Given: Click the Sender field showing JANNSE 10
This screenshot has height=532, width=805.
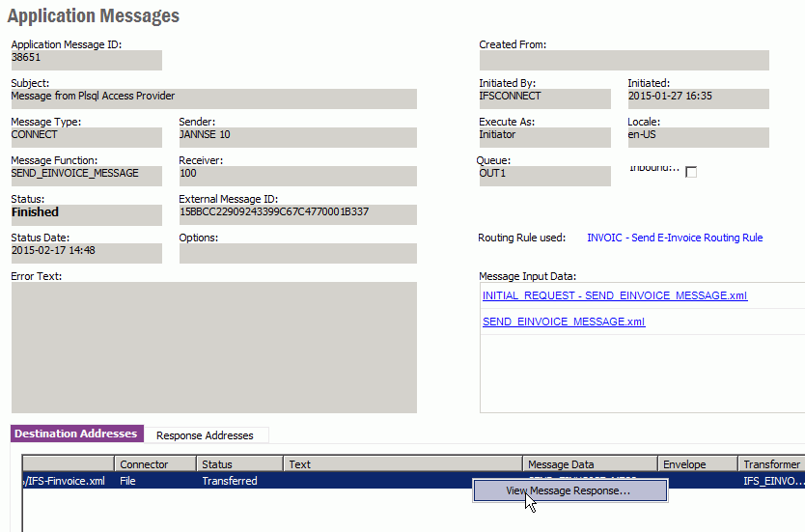Looking at the screenshot, I should (x=297, y=137).
